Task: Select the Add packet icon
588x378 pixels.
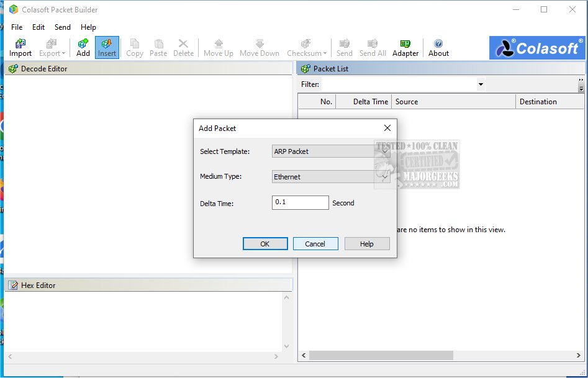Action: (x=83, y=46)
